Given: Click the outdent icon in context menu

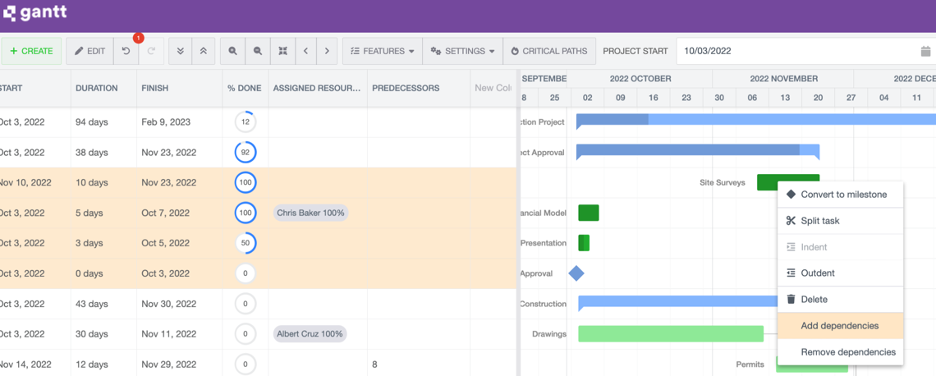Looking at the screenshot, I should pos(791,273).
